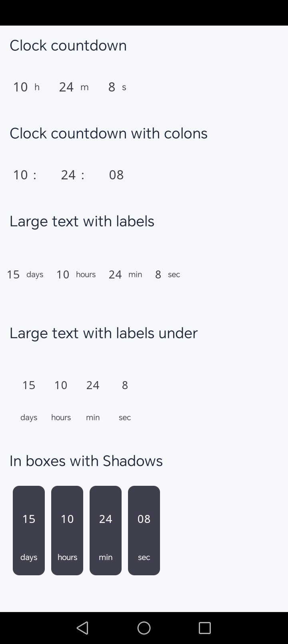Select the 'Clock countdown with colons' heading
This screenshot has width=288, height=644.
(108, 133)
